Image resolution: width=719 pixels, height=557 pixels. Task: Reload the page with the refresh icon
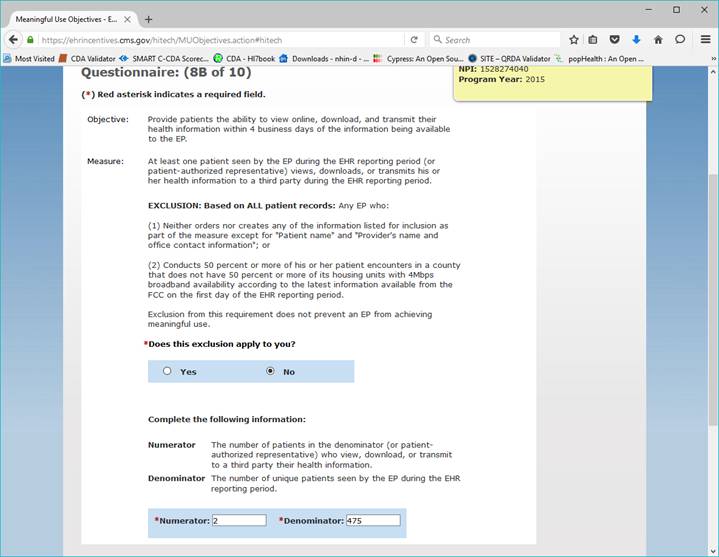click(414, 40)
